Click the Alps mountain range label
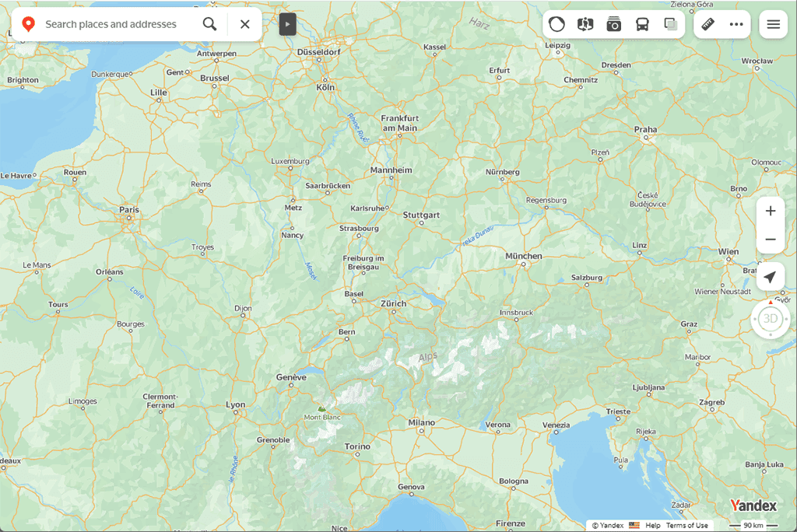The height and width of the screenshot is (532, 797). (x=427, y=357)
